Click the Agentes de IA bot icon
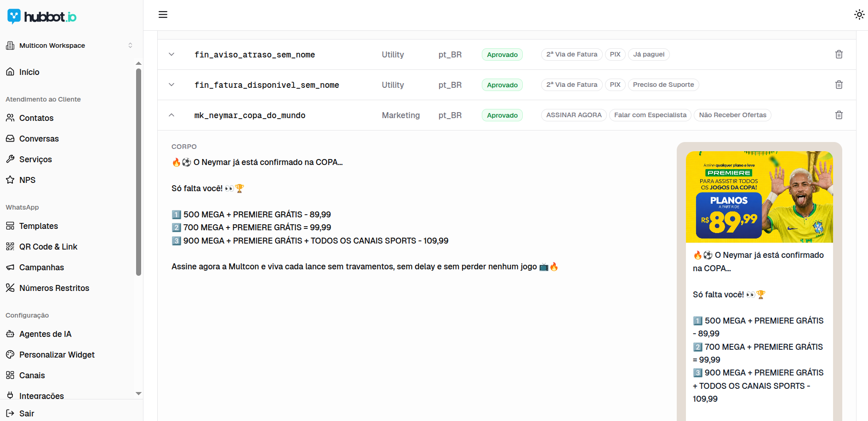Screen dimensions: 868x421 pos(10,334)
